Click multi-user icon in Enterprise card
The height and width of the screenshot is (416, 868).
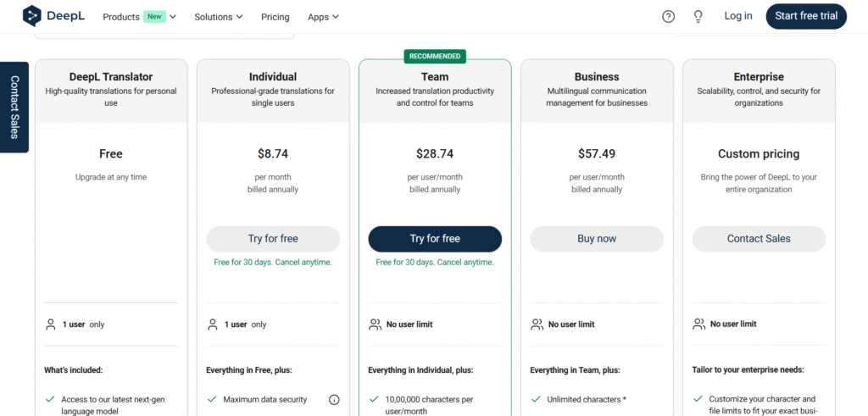(699, 324)
